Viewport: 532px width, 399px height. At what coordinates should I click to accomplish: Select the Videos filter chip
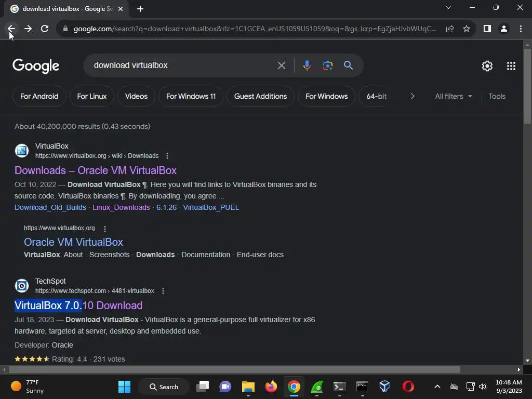coord(136,96)
